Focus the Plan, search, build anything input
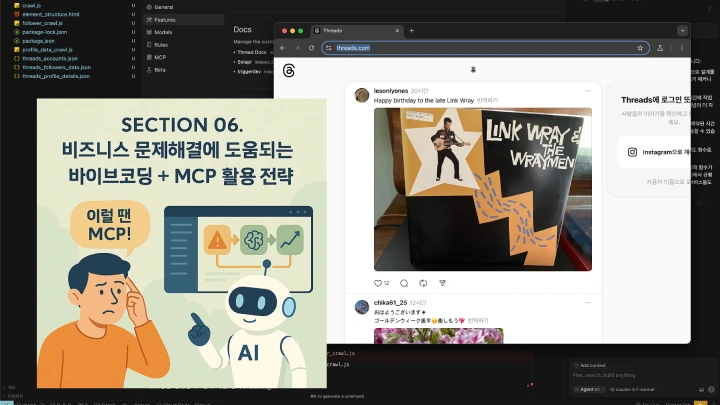This screenshot has width=720, height=405. (641, 375)
